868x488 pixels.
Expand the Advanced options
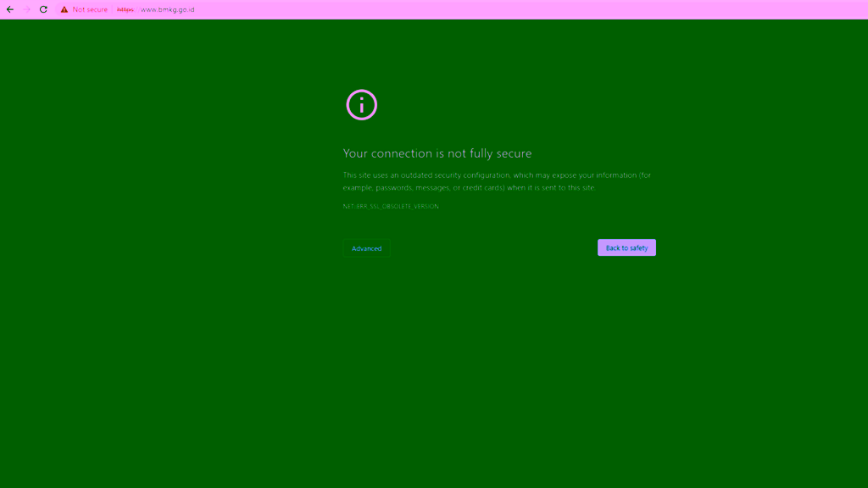click(366, 248)
